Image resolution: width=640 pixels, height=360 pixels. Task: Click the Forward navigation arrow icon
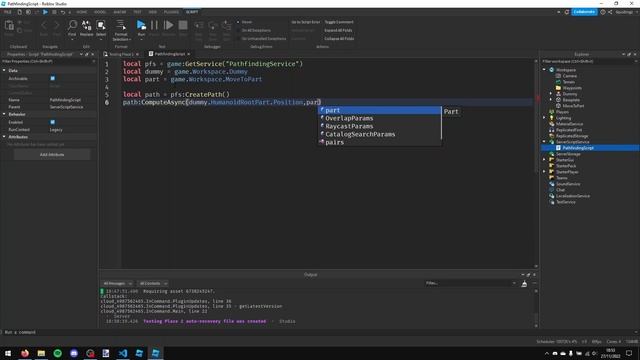pyautogui.click(x=56, y=26)
